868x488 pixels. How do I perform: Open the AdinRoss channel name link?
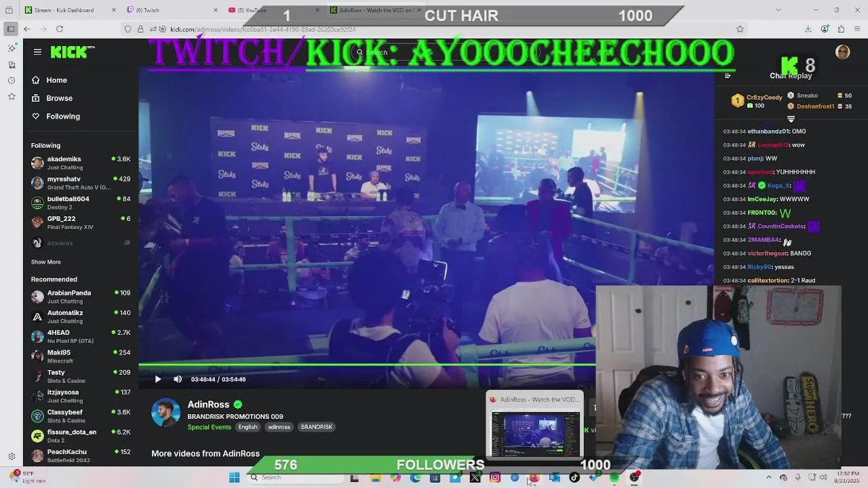208,405
